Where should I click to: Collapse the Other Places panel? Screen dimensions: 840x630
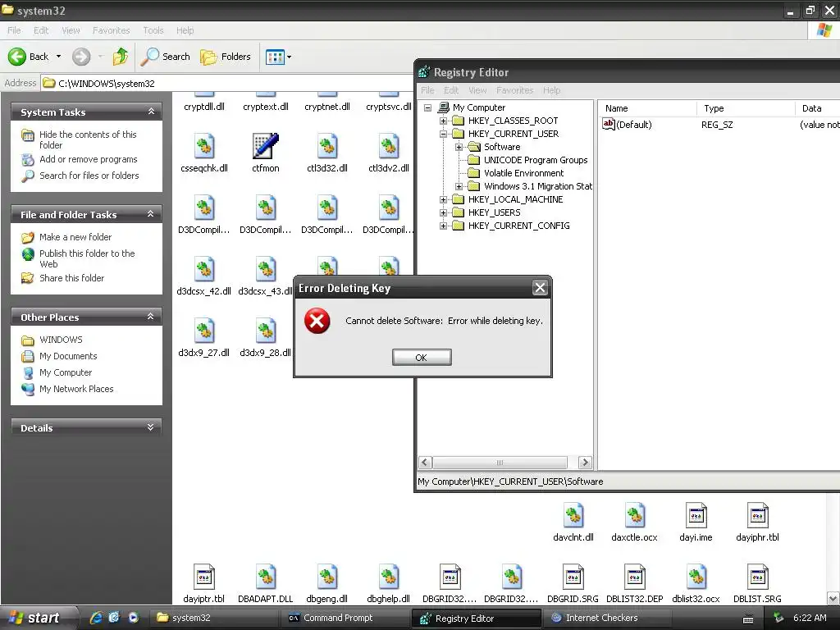151,317
